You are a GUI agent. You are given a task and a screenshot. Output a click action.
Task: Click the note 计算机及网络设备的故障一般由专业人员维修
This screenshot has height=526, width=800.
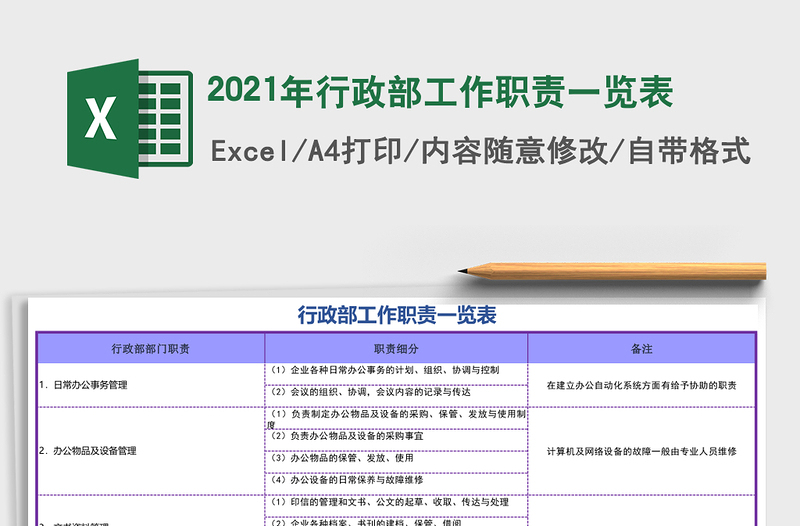(641, 451)
